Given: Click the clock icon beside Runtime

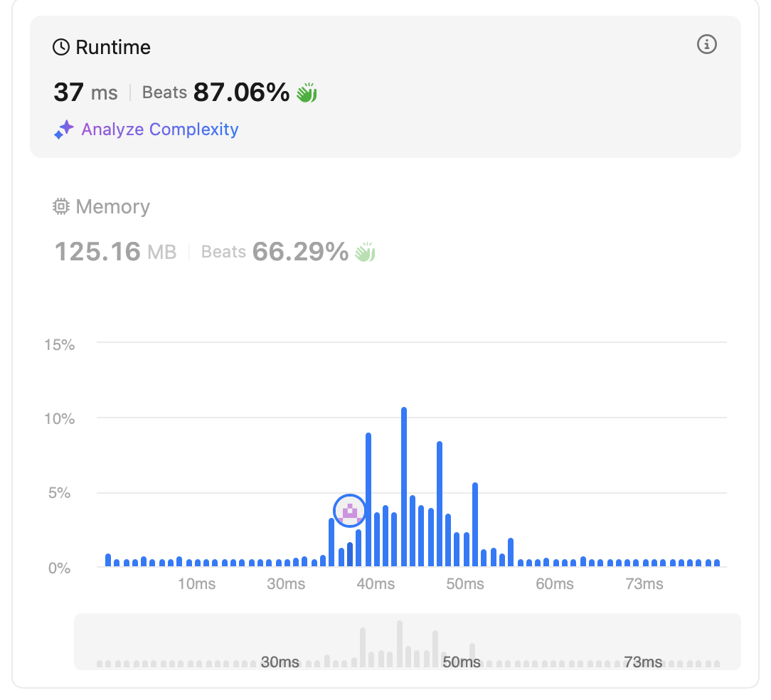Looking at the screenshot, I should [62, 48].
